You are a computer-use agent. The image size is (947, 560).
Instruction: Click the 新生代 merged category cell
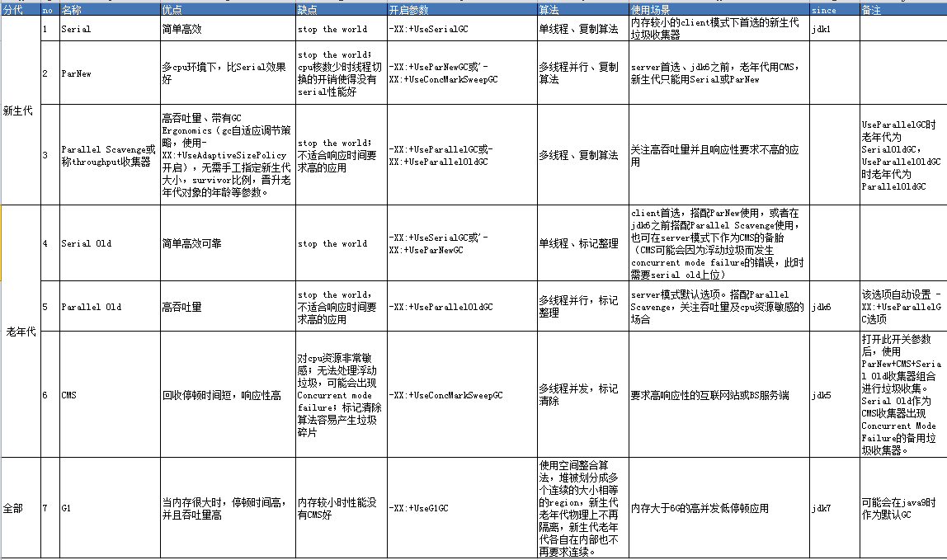point(21,111)
